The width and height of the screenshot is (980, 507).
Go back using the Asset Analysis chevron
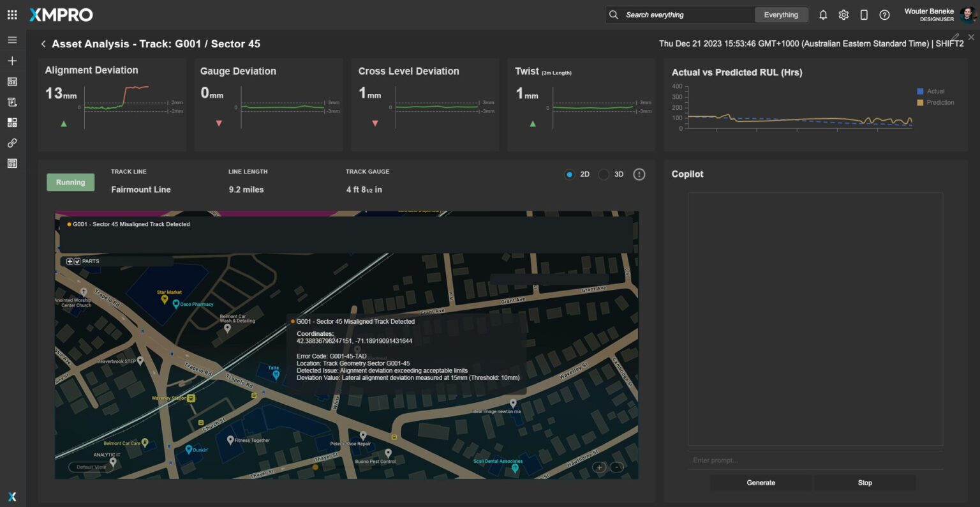(43, 44)
